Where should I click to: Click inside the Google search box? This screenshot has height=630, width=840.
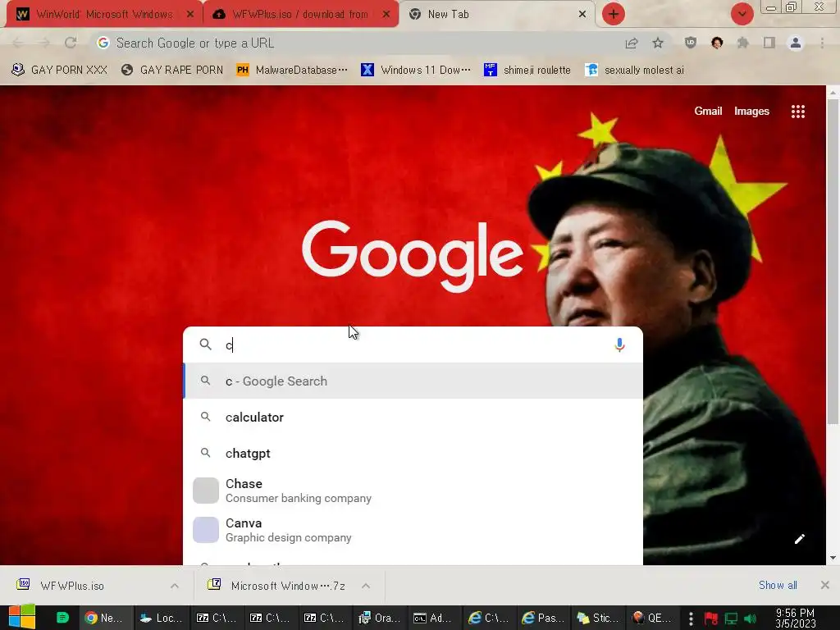click(413, 345)
